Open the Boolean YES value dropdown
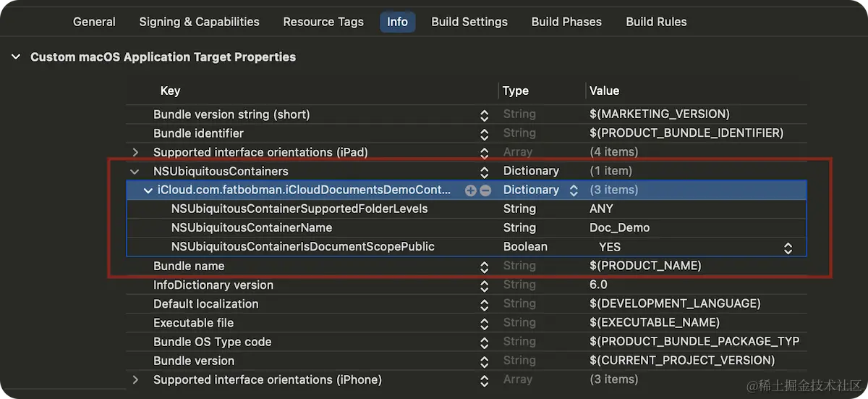The height and width of the screenshot is (399, 868). point(788,248)
